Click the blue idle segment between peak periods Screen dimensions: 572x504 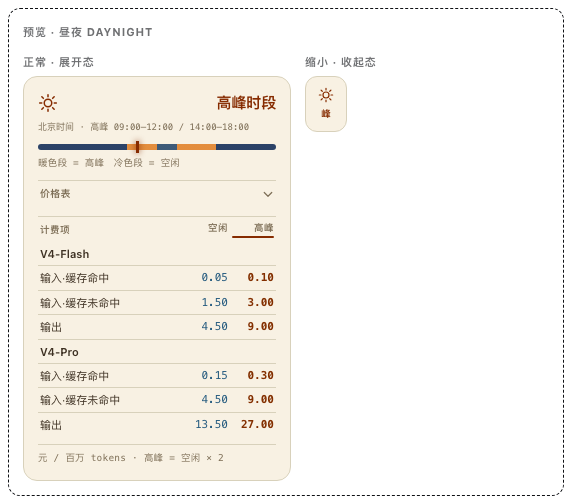tap(167, 147)
